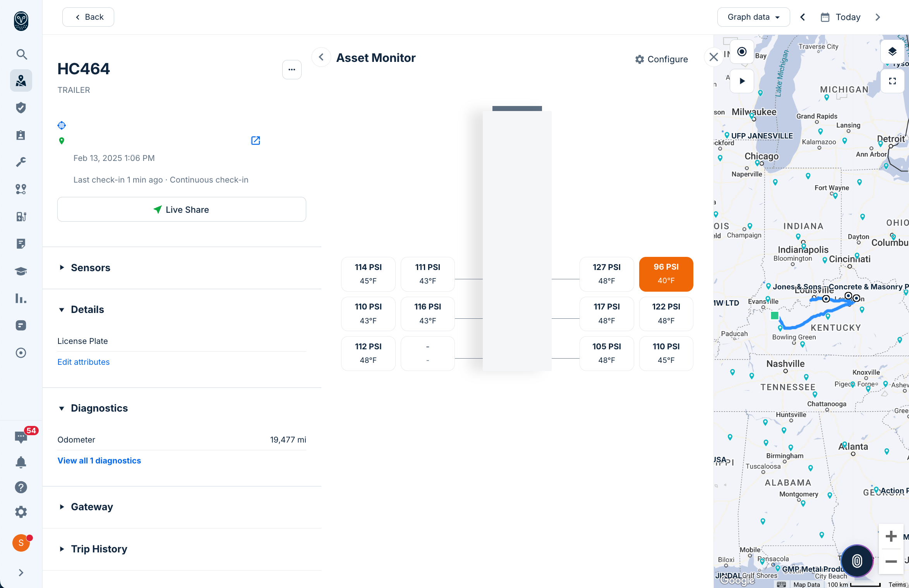Screen dimensions: 909x588
Task: Zoom in on the map
Action: point(891,536)
